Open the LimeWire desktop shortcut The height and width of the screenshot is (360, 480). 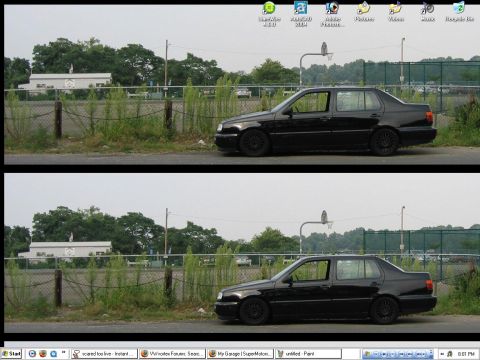tap(269, 14)
